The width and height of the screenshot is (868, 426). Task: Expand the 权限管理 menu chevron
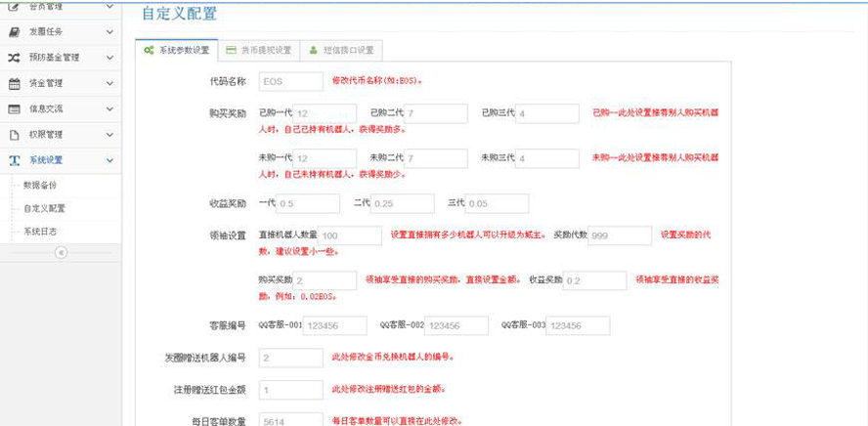(109, 135)
